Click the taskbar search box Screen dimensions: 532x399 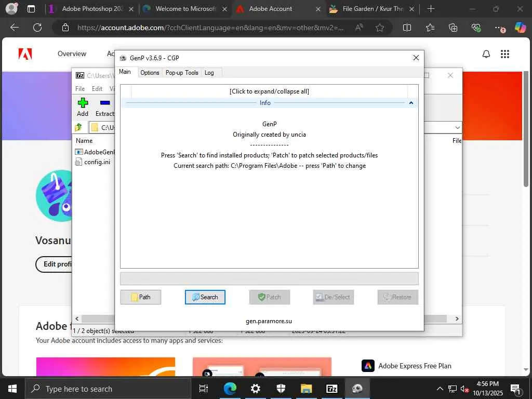click(108, 389)
